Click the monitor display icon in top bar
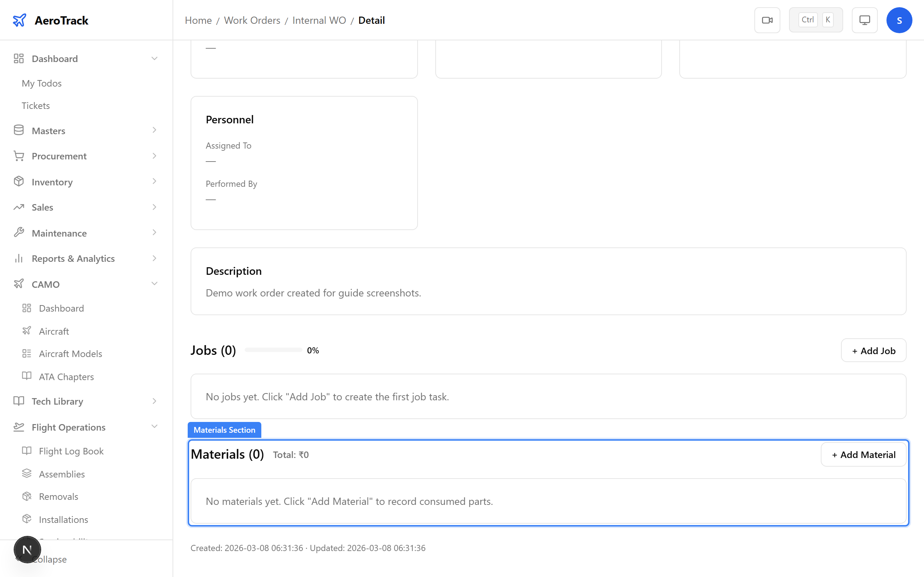The height and width of the screenshot is (577, 924). coord(864,20)
